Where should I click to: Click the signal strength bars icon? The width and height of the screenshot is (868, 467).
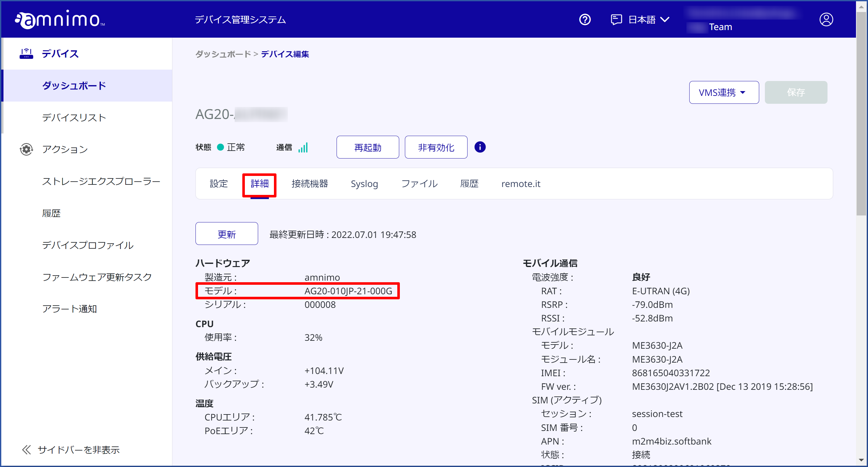(303, 147)
